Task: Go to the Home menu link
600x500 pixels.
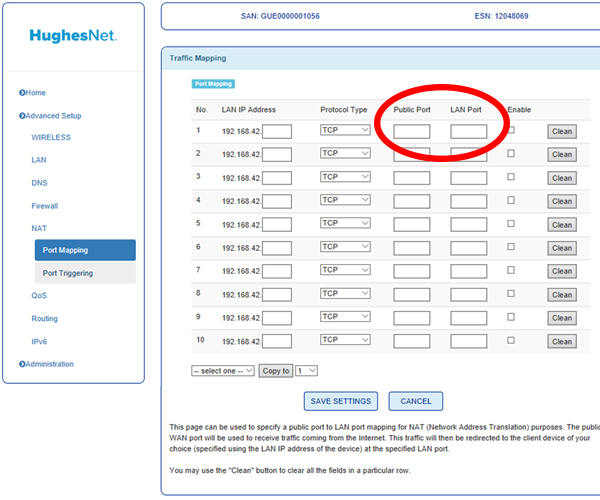Action: coord(33,93)
